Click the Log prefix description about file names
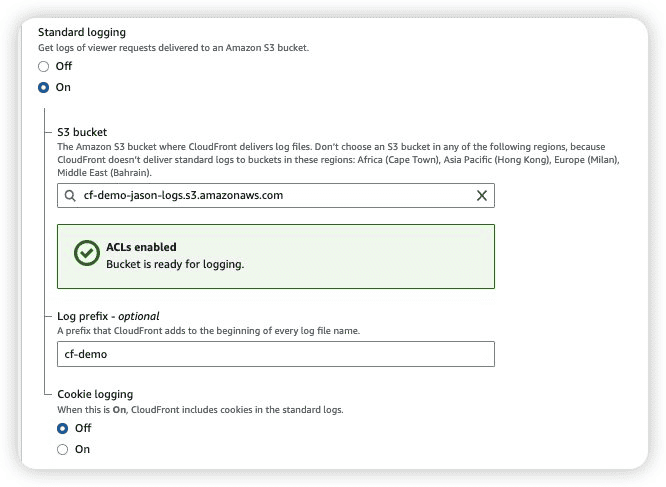 point(209,331)
